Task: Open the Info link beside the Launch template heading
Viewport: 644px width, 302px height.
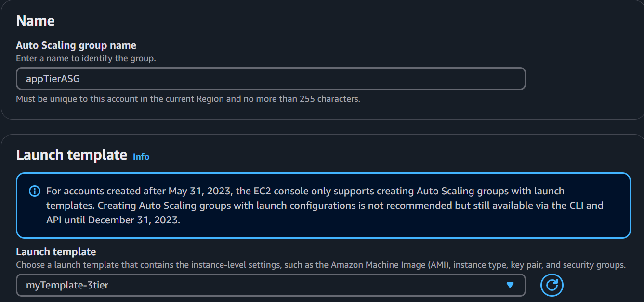Action: coord(141,157)
